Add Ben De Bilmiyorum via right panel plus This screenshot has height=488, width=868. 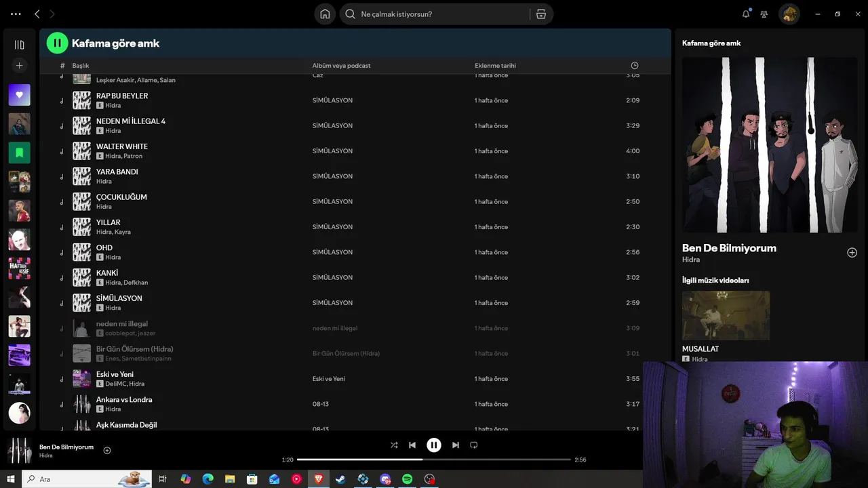coord(852,253)
